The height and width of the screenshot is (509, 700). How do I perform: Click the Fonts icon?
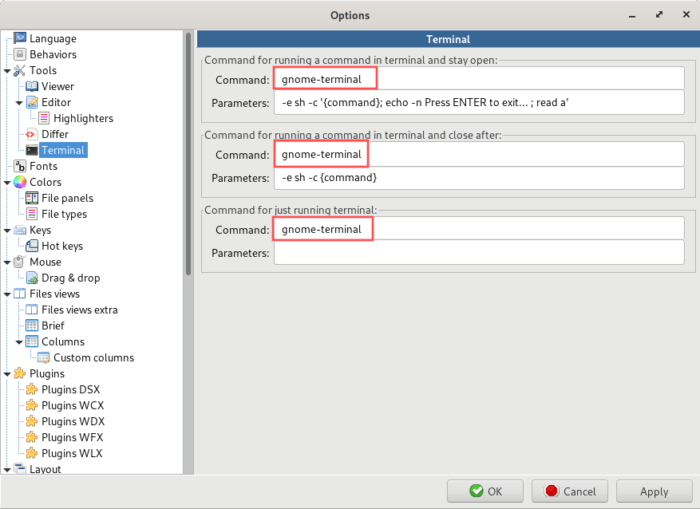point(20,166)
